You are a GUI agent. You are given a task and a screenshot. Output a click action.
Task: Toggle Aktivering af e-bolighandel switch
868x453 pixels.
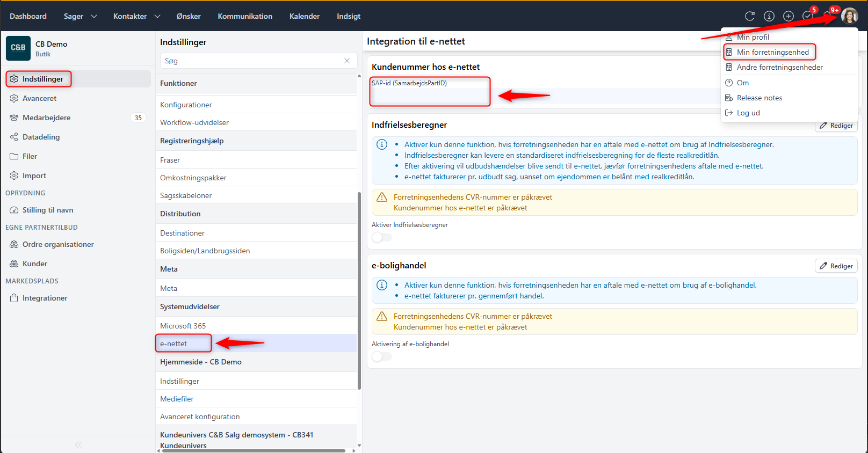[x=381, y=356]
